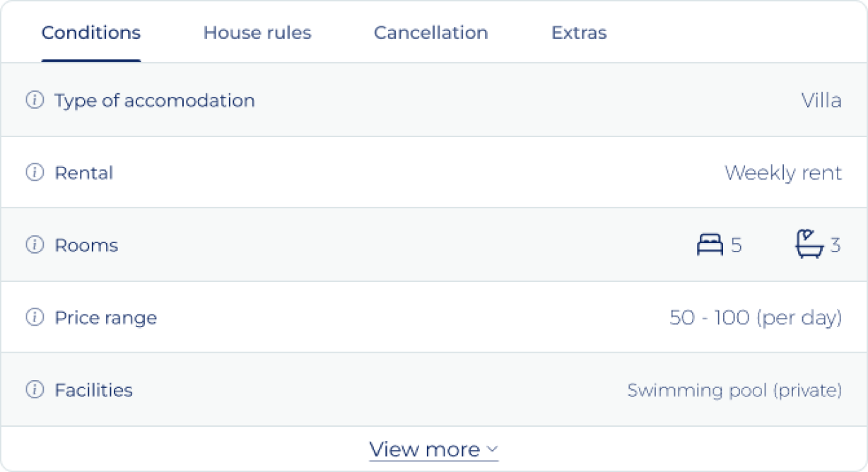Image resolution: width=868 pixels, height=472 pixels.
Task: Select the Conditions tab
Action: tap(91, 33)
